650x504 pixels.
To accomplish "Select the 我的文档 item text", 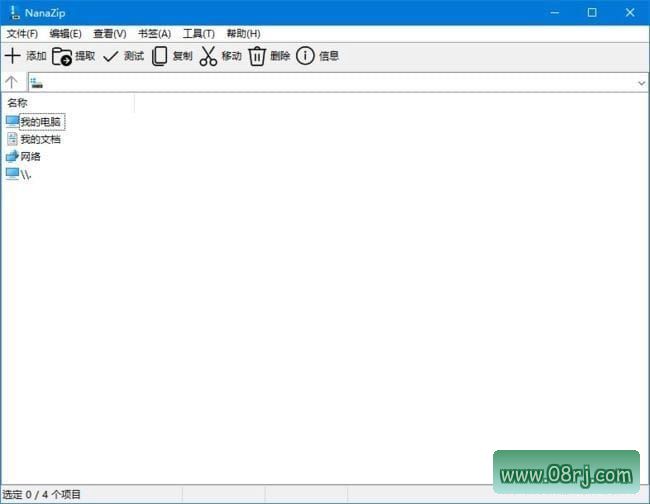I will [x=41, y=139].
